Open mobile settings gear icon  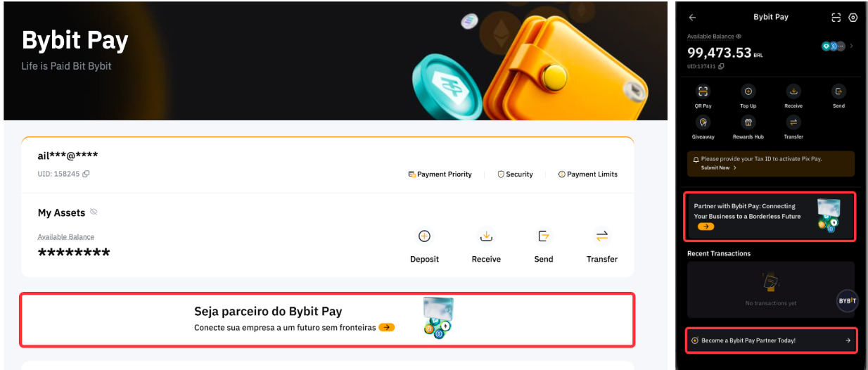click(853, 18)
